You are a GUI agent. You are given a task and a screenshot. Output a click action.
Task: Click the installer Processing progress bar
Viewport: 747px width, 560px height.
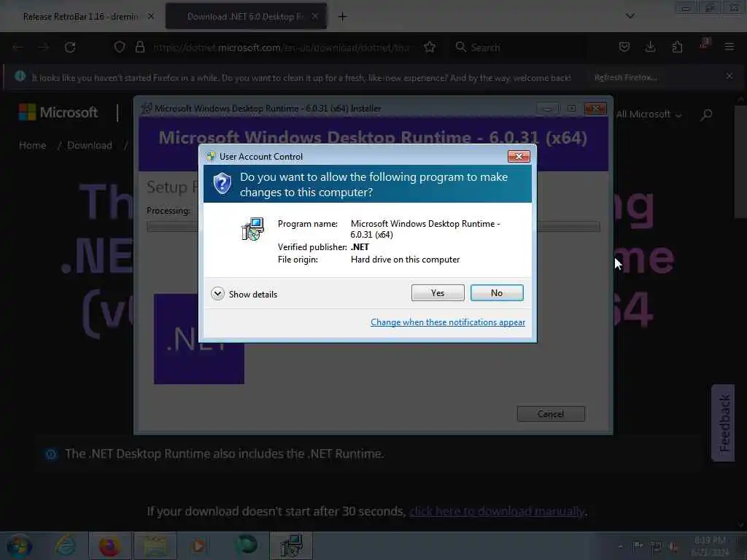point(373,227)
